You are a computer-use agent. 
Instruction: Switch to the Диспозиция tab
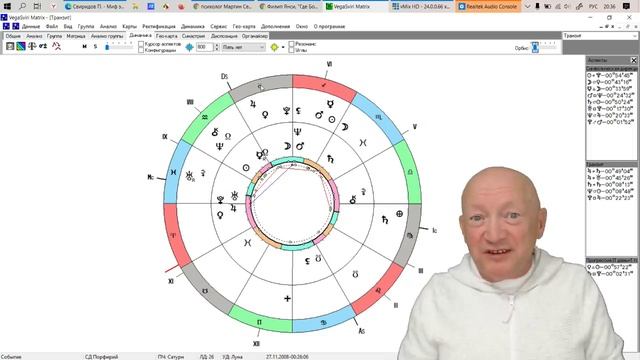[224, 36]
